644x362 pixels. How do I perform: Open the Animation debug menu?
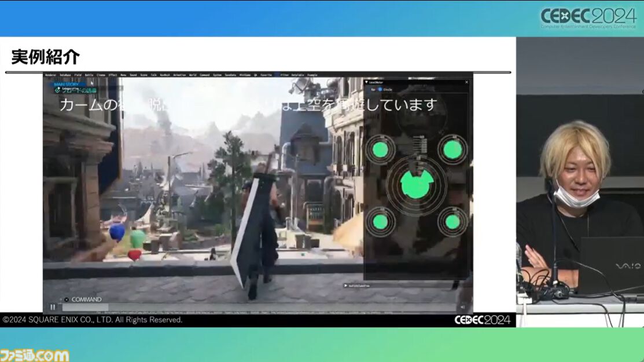[x=179, y=75]
